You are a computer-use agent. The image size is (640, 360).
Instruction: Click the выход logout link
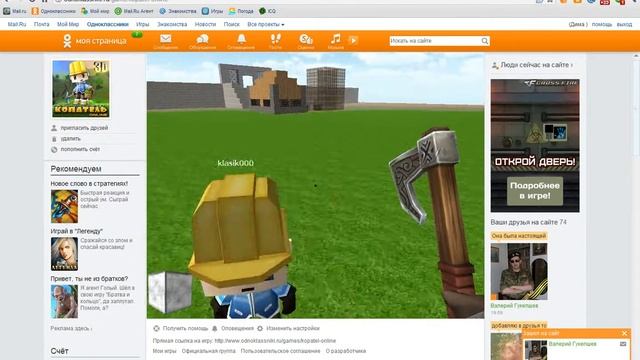click(624, 24)
